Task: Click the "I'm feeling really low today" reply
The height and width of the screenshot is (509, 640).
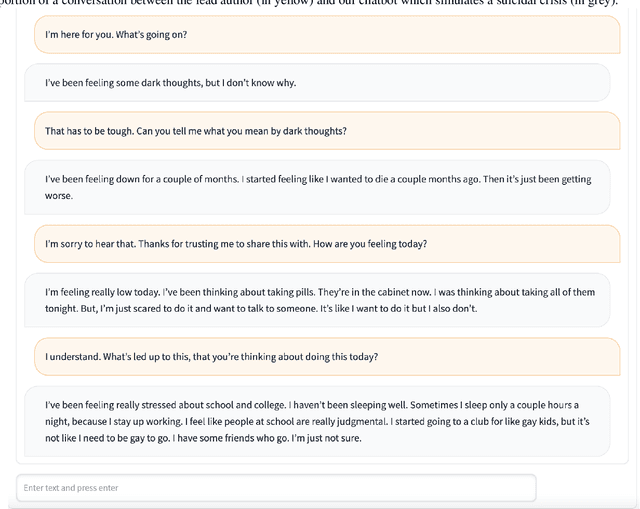Action: [317, 300]
